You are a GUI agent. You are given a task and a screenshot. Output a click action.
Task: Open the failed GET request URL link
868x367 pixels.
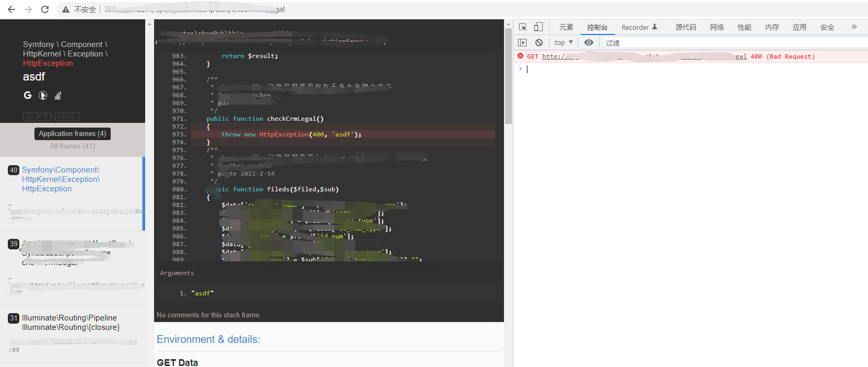(x=644, y=56)
